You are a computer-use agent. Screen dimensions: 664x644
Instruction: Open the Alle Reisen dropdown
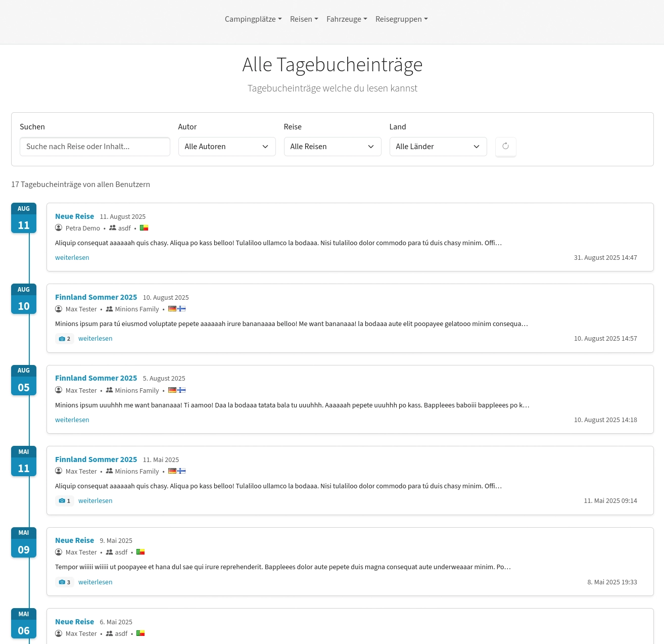click(333, 147)
